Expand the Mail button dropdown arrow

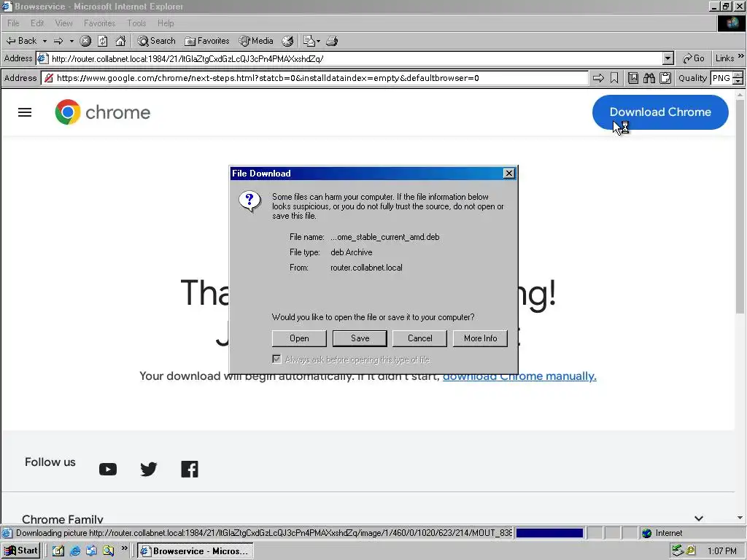click(318, 41)
